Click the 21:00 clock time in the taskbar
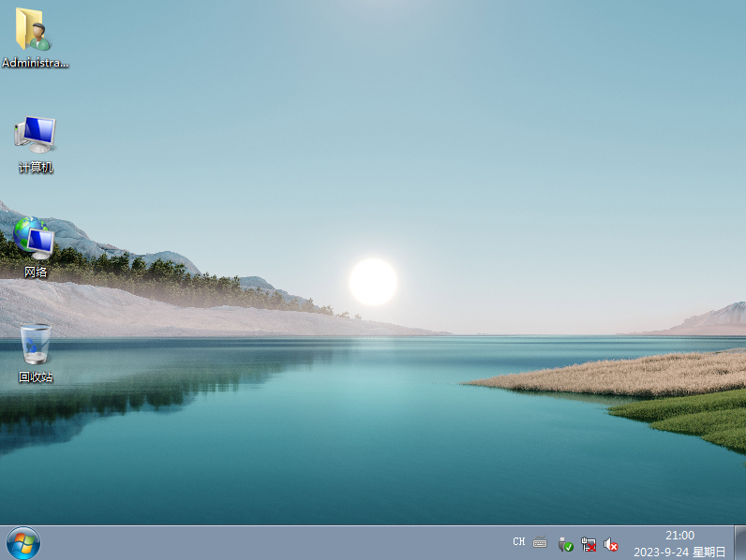Screen dimensions: 746x560 (679, 535)
